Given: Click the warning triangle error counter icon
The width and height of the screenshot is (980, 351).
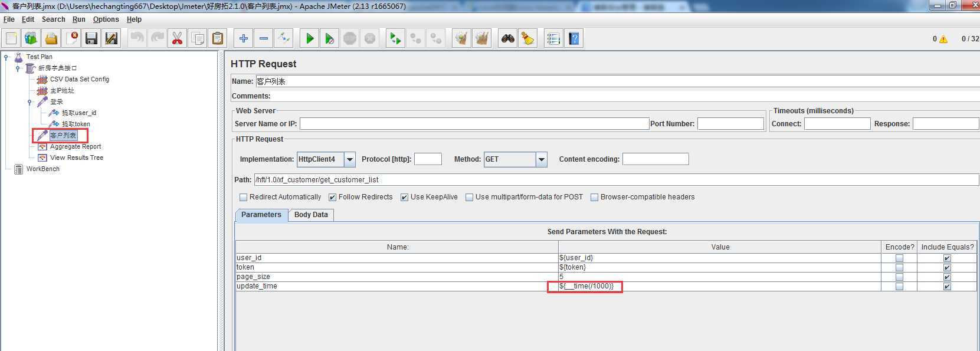Looking at the screenshot, I should (x=943, y=39).
